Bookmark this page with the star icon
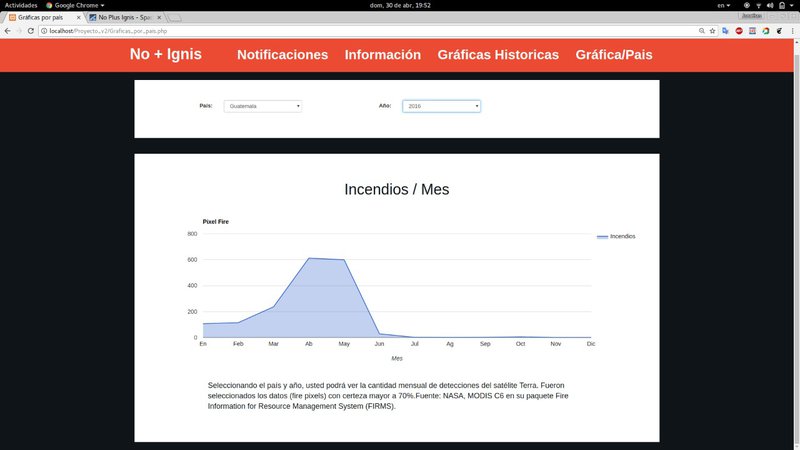The height and width of the screenshot is (450, 800). (712, 31)
